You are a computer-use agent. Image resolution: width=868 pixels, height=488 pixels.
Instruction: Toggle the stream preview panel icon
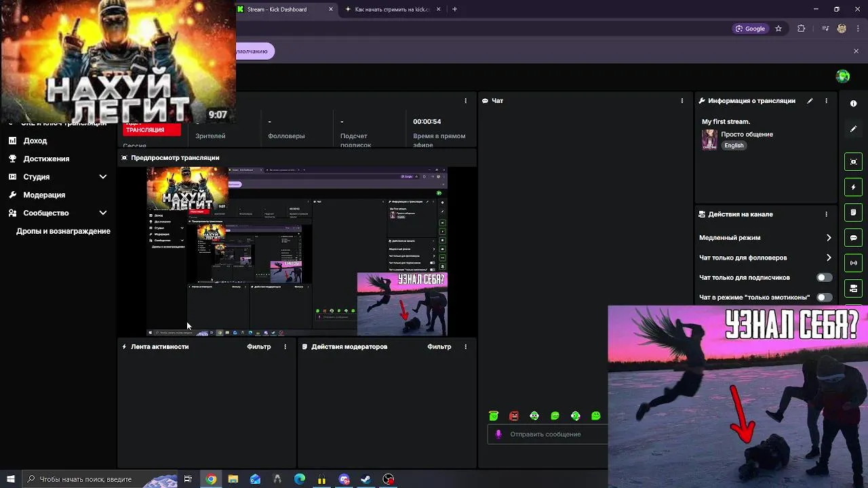pyautogui.click(x=853, y=161)
